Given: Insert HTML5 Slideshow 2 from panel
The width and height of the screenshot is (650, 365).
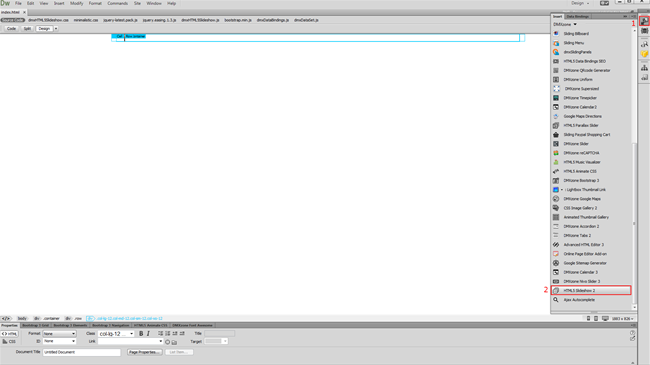Looking at the screenshot, I should click(x=591, y=290).
